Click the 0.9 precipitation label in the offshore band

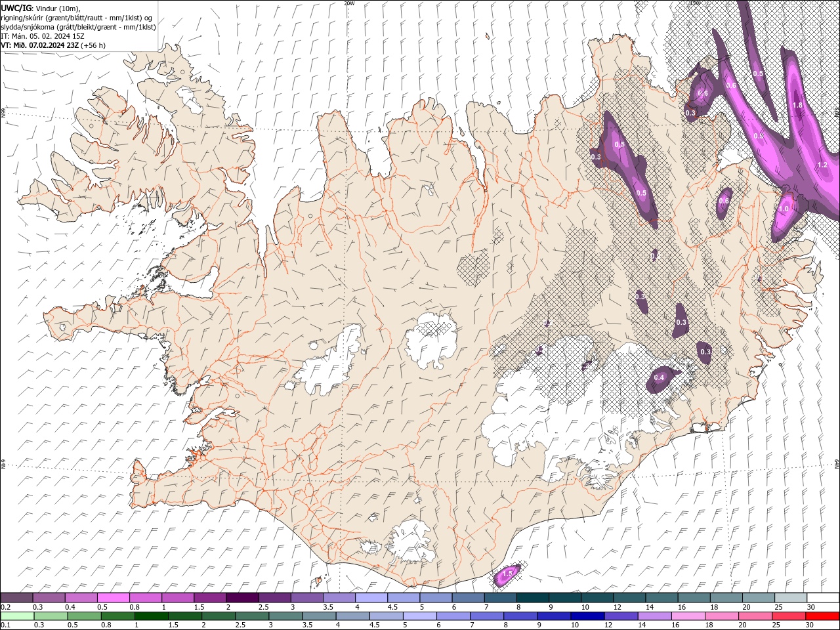coord(758,136)
